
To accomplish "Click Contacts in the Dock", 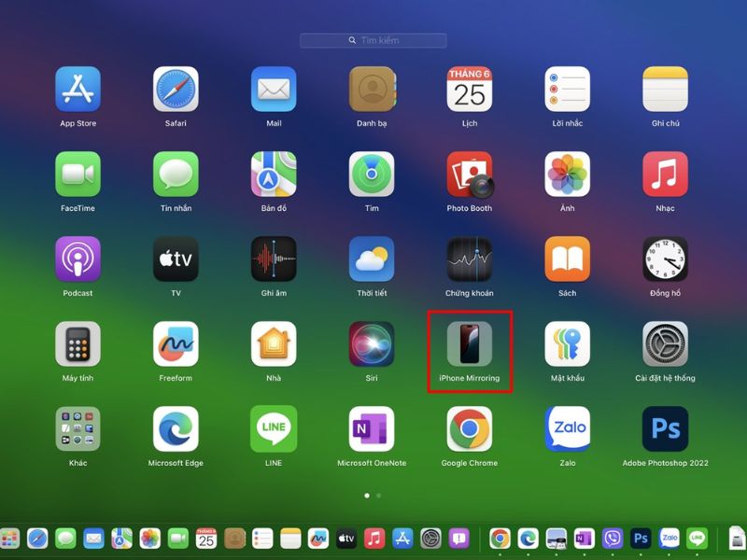I will click(x=235, y=539).
